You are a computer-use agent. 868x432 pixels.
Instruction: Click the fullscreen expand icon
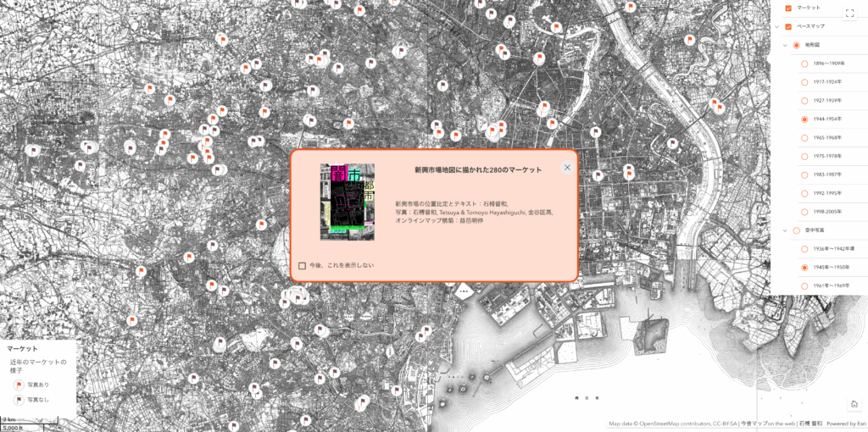point(850,13)
